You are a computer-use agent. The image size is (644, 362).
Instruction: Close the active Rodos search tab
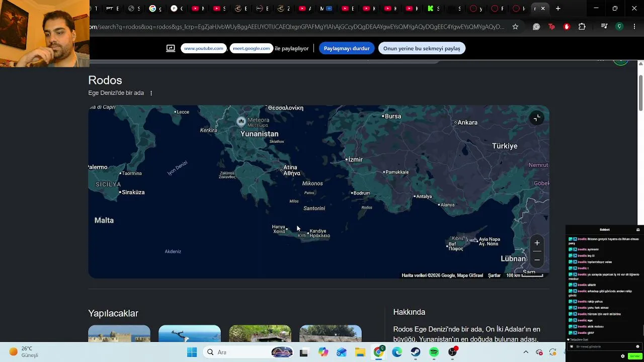pos(543,8)
